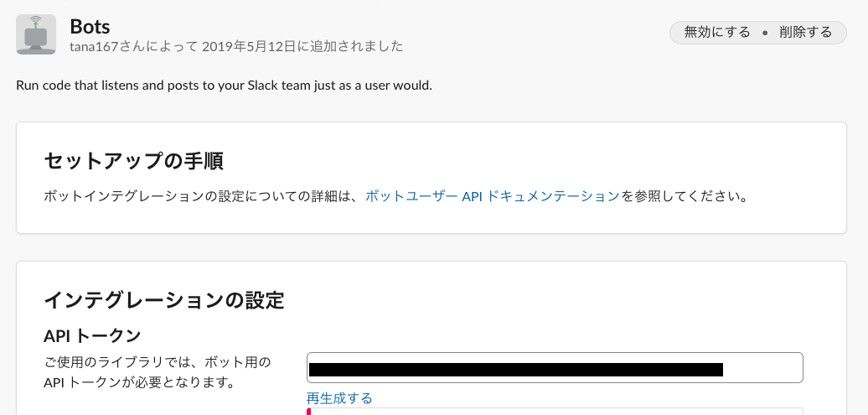Screen dimensions: 868x415
Task: Focus the API トークン input field
Action: (761, 368)
